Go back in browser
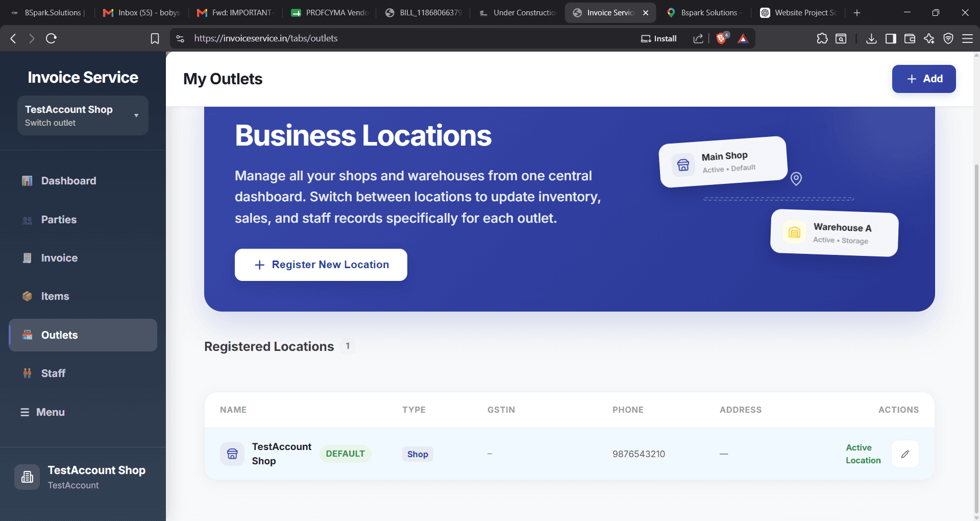The width and height of the screenshot is (980, 521). click(13, 38)
